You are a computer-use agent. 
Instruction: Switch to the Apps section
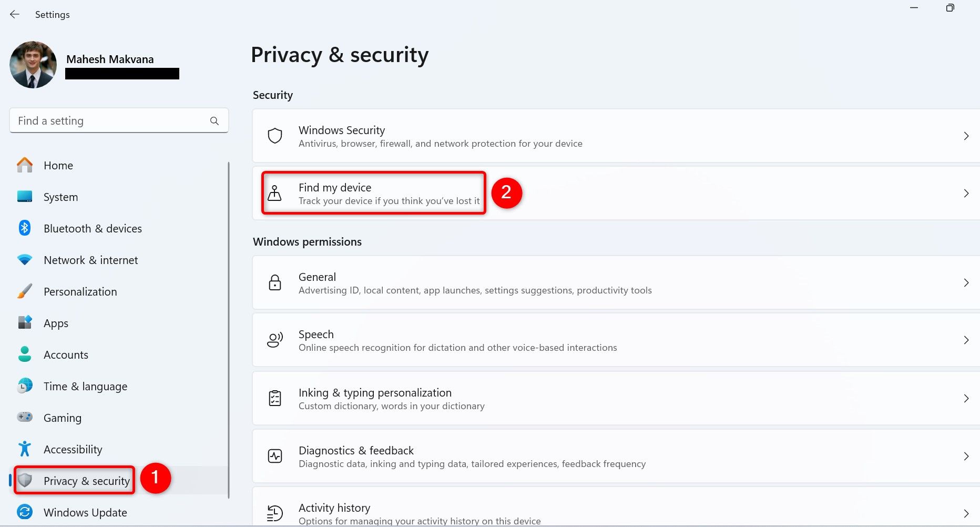[56, 323]
